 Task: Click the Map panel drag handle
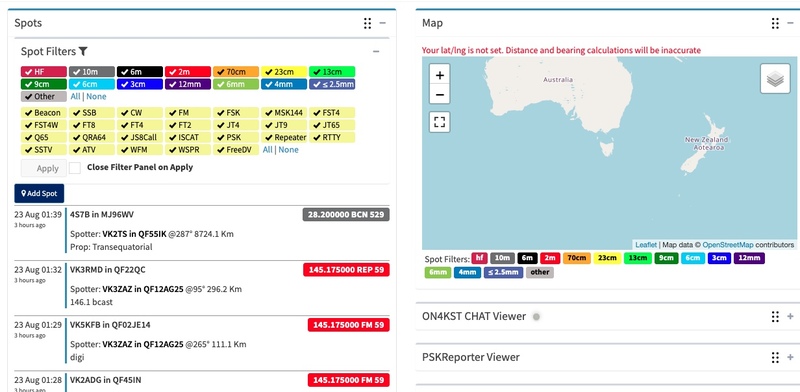click(x=775, y=23)
